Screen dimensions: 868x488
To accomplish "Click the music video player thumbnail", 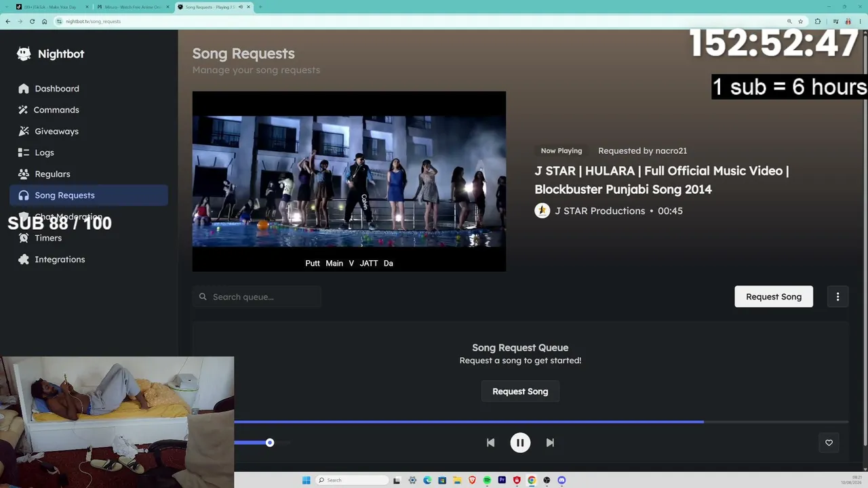I will point(349,182).
